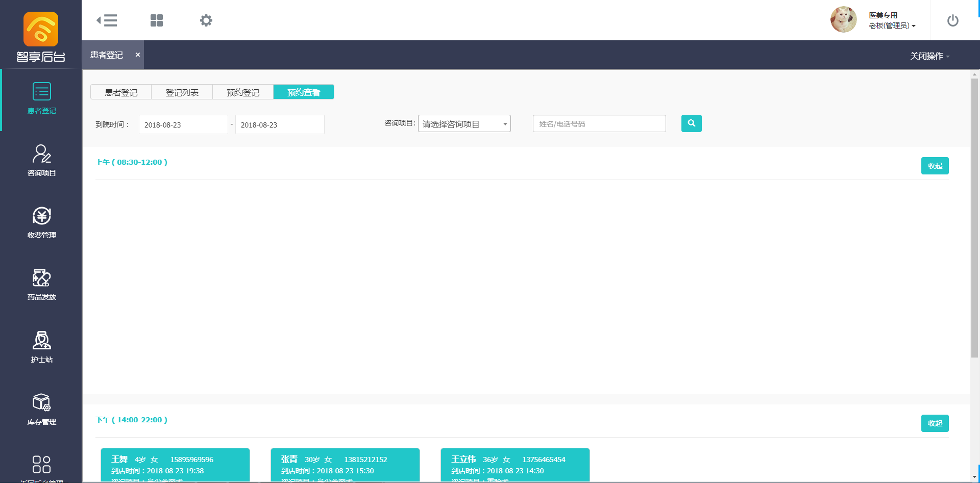
Task: Open 护士站 in the sidebar
Action: (42, 347)
